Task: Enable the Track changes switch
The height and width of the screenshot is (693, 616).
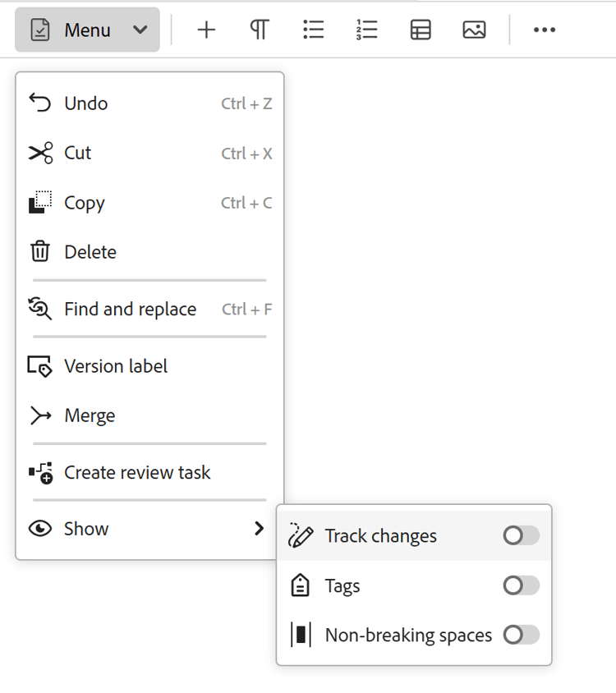Action: coord(521,536)
